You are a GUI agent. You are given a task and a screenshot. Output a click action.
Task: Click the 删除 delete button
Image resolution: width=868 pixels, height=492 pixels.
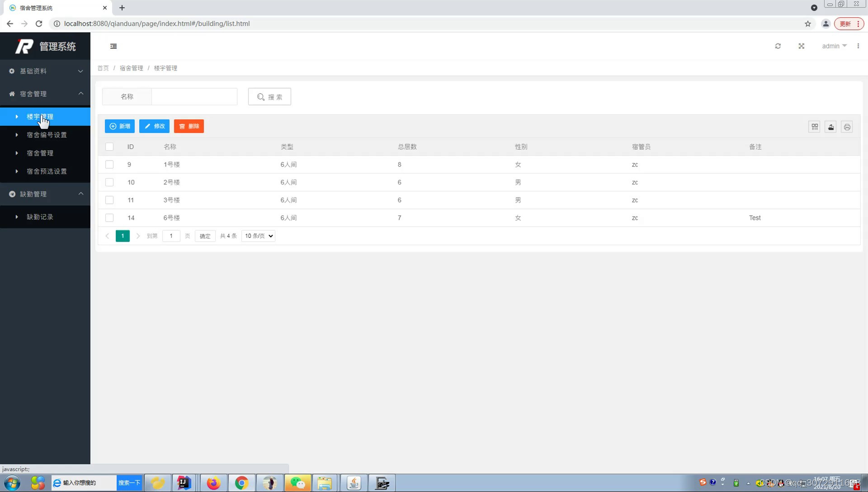[x=189, y=126]
